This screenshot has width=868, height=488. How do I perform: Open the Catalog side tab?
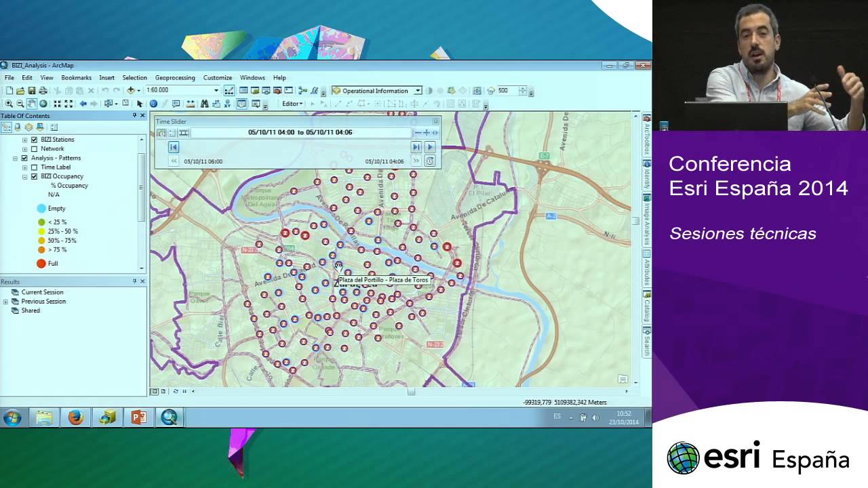(x=647, y=308)
